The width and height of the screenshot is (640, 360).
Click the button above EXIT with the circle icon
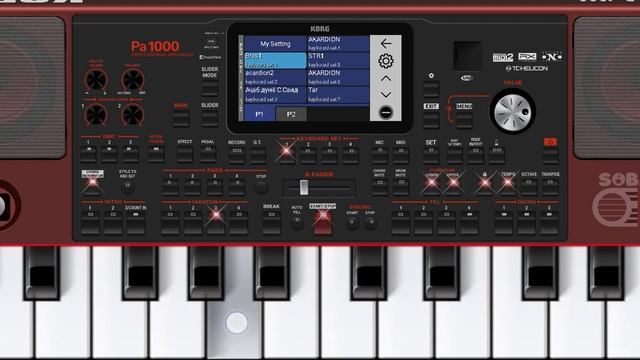[x=431, y=89]
